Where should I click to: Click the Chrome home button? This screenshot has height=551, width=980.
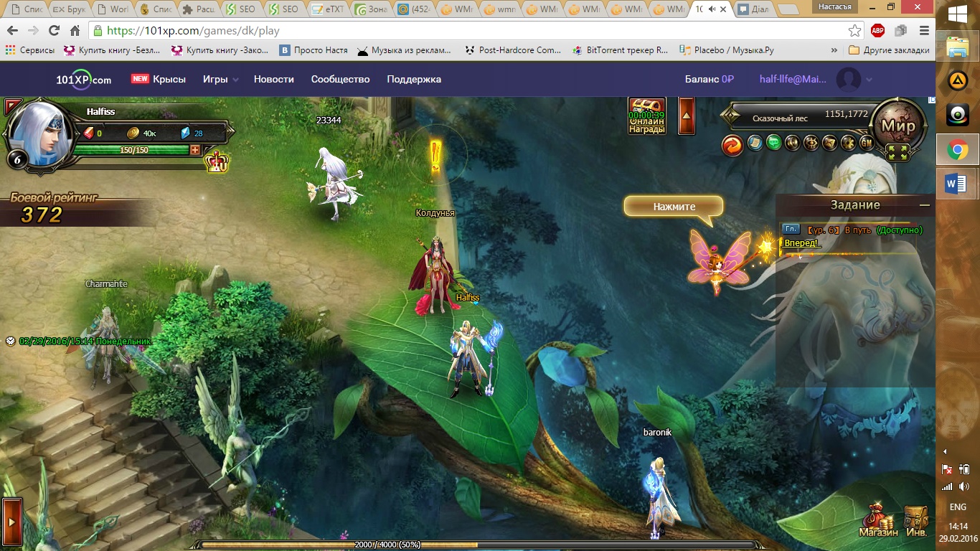[x=75, y=31]
